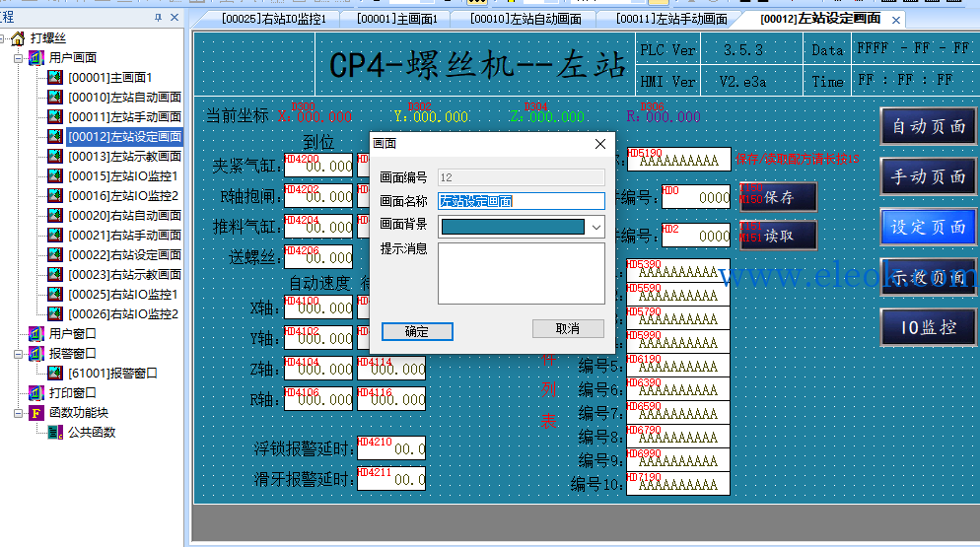This screenshot has height=547, width=980.
Task: Click the 画面编号 field showing 12
Action: (522, 177)
